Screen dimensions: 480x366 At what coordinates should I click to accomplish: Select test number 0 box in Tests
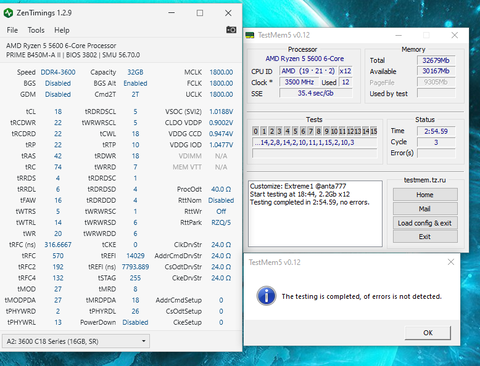[x=256, y=131]
